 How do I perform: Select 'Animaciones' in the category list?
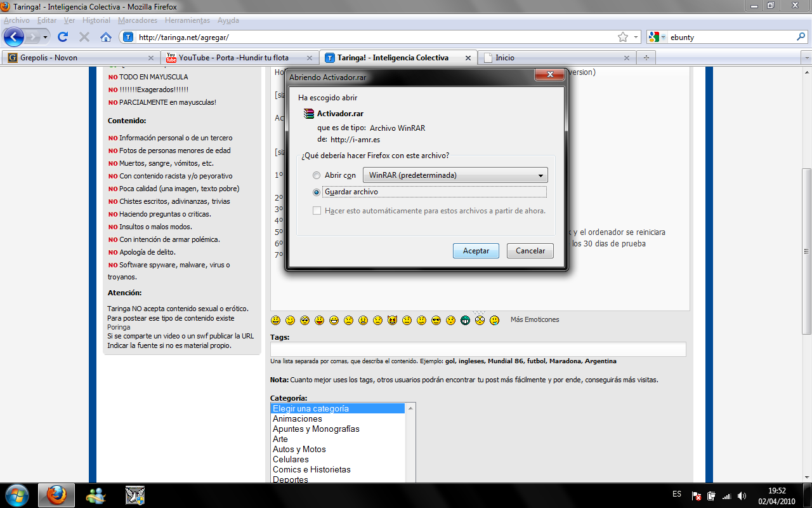[337, 419]
